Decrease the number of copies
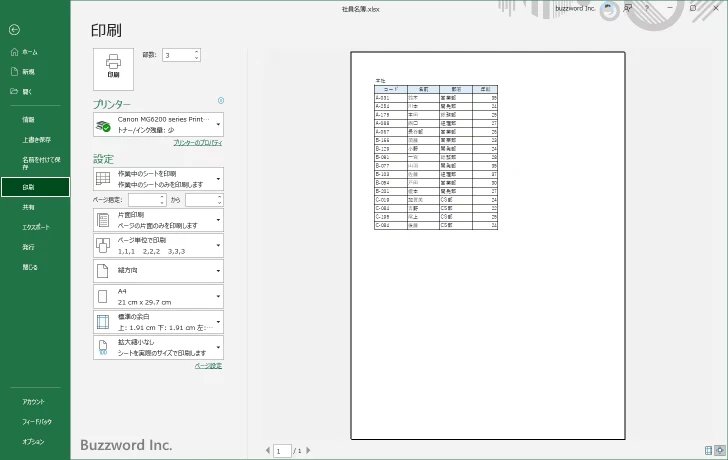This screenshot has height=460, width=728. pos(197,58)
